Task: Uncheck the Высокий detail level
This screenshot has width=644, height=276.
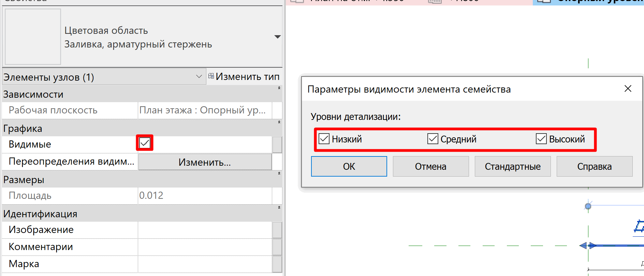Action: pyautogui.click(x=541, y=139)
